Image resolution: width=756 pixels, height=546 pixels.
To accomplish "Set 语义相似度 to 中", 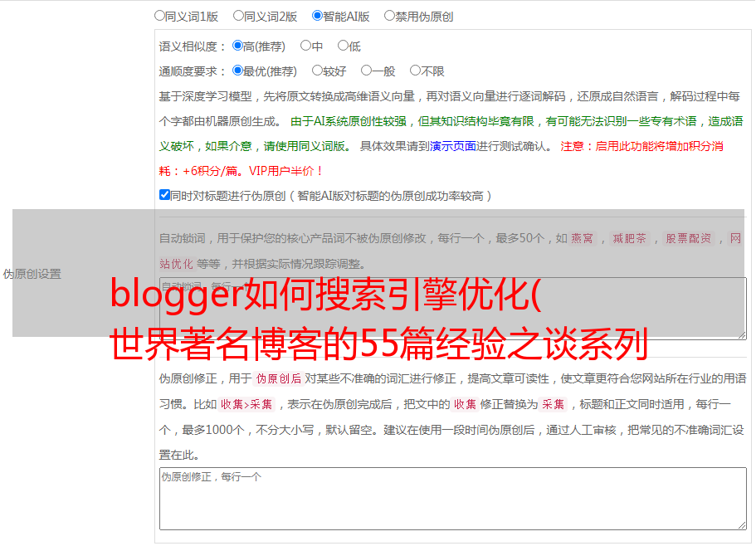I will click(305, 46).
